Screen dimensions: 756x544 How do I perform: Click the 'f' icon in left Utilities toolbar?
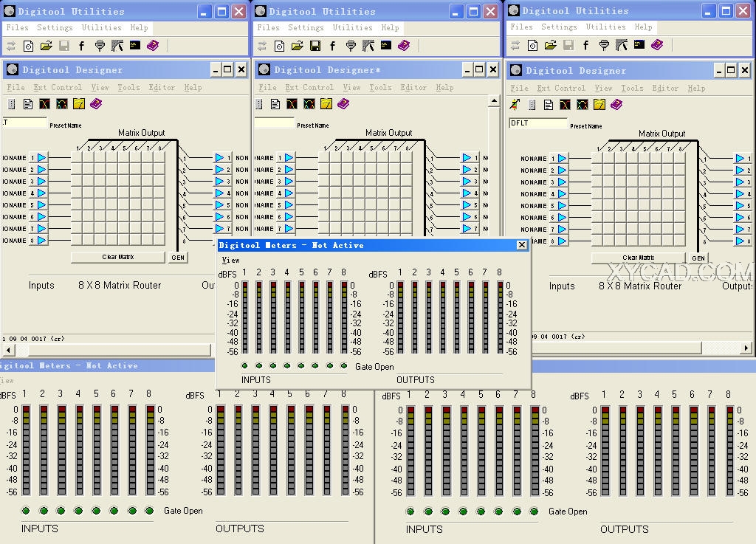[x=81, y=46]
